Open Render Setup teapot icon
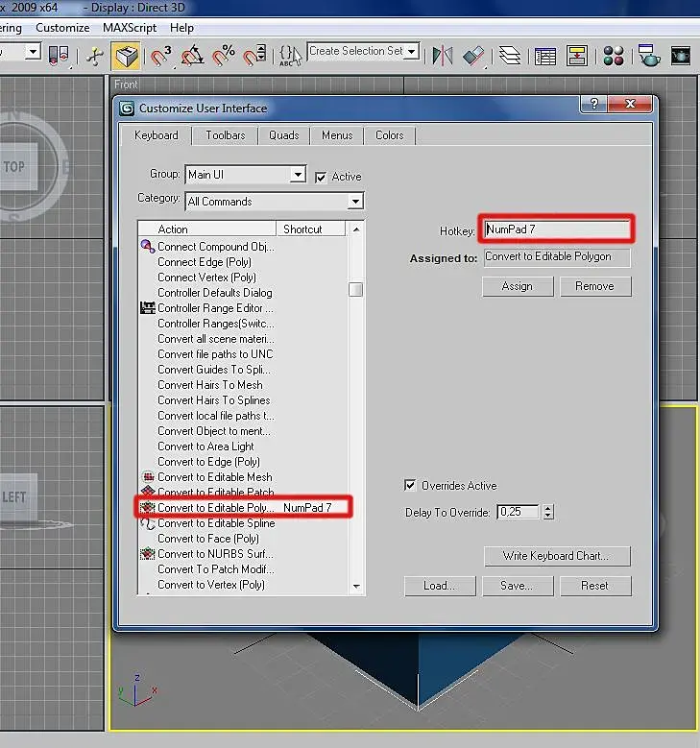This screenshot has width=700, height=748. (x=649, y=56)
